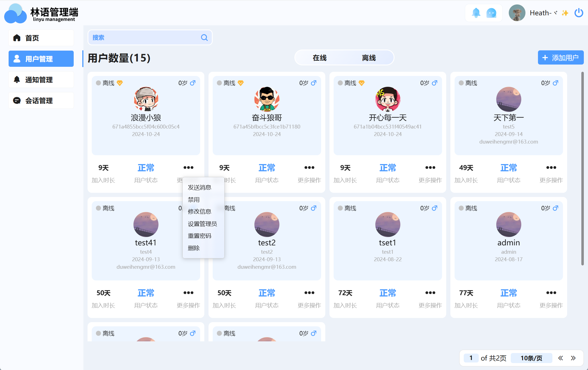Open the 10条/页 page size dropdown

(x=531, y=358)
